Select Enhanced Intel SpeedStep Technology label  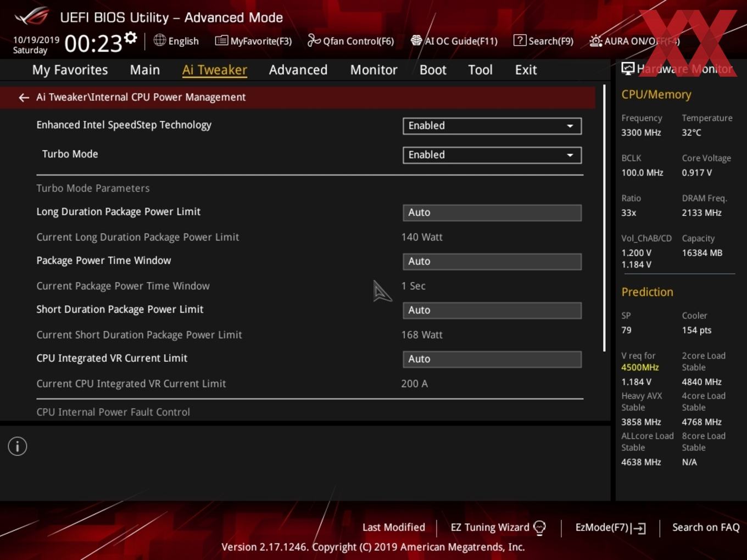[x=124, y=125]
